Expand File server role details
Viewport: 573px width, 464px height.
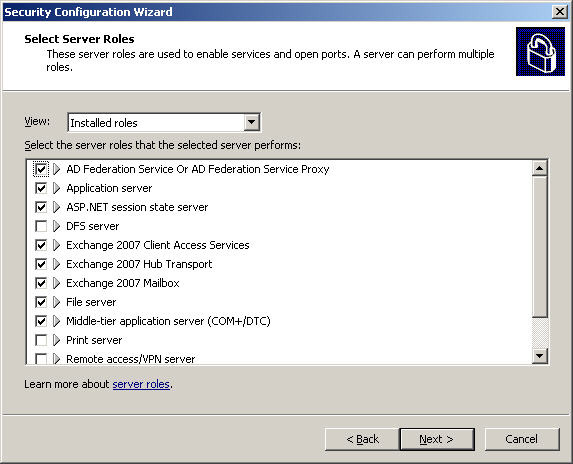(x=56, y=302)
